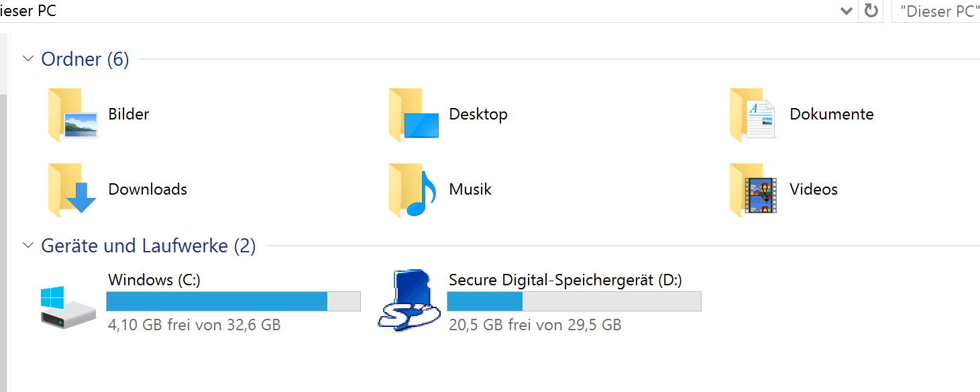Collapse the Geräte und Laufwerke chevron

[x=28, y=246]
